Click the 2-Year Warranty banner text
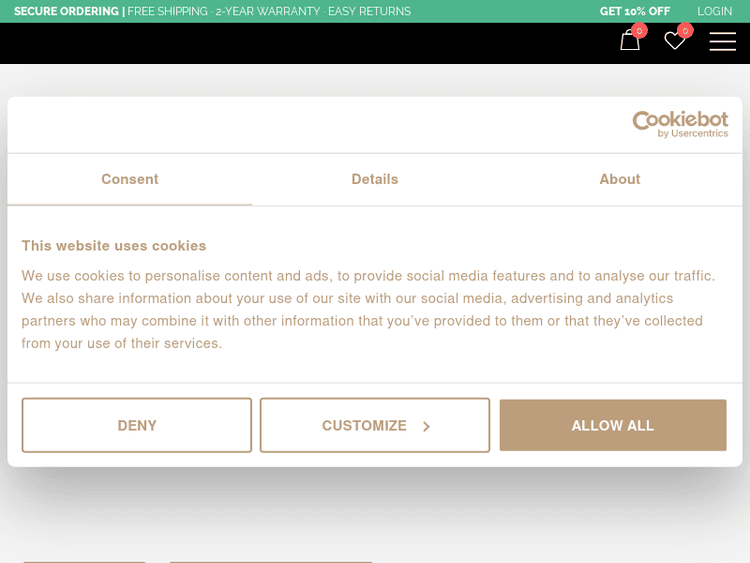 (268, 11)
